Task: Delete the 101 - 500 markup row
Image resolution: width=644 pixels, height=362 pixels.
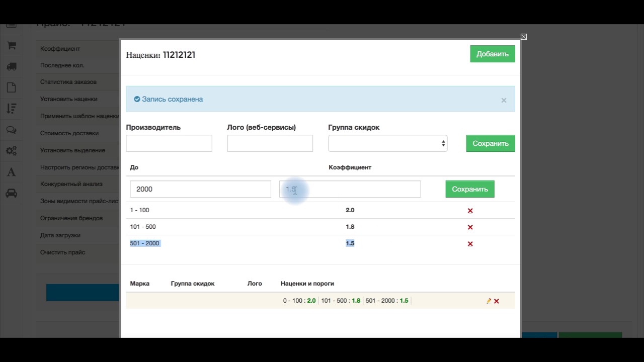Action: click(x=470, y=227)
